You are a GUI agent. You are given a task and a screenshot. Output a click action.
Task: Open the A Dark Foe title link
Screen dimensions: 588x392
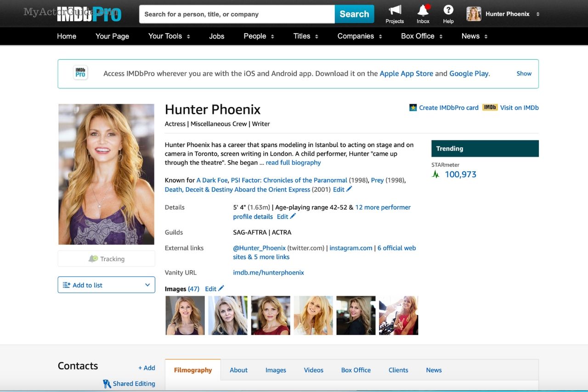pos(212,180)
